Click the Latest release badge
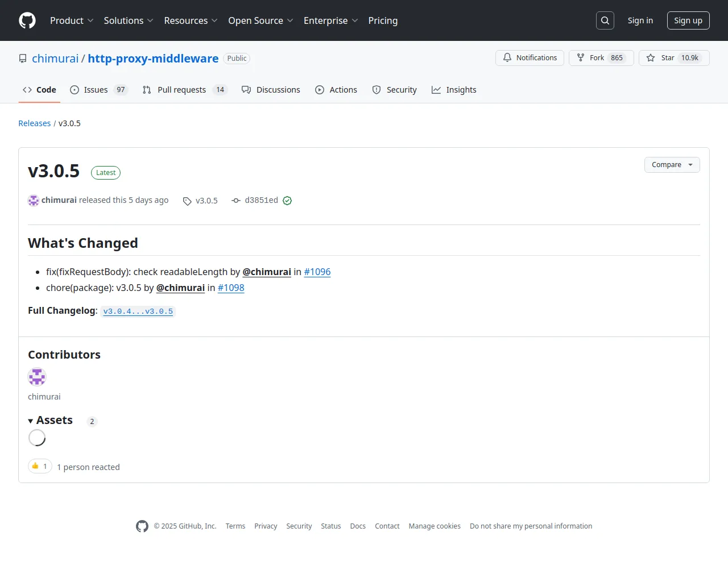This screenshot has height=582, width=728. click(106, 173)
